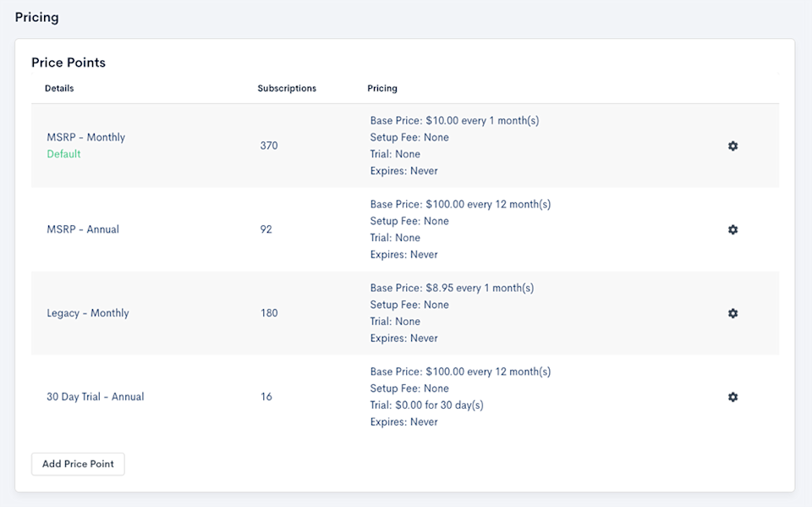Open gear settings for MSRP - Monthly
The image size is (812, 507).
point(732,146)
